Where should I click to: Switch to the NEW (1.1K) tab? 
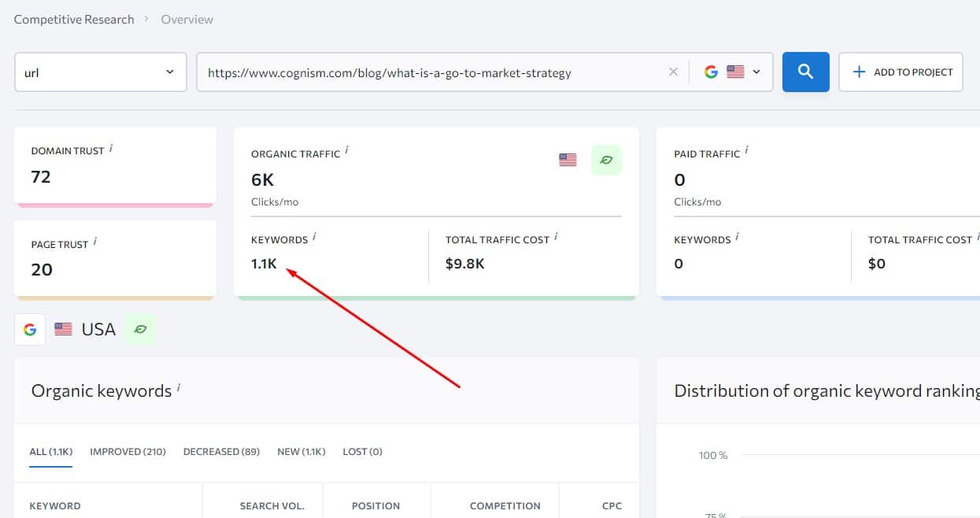pos(301,452)
